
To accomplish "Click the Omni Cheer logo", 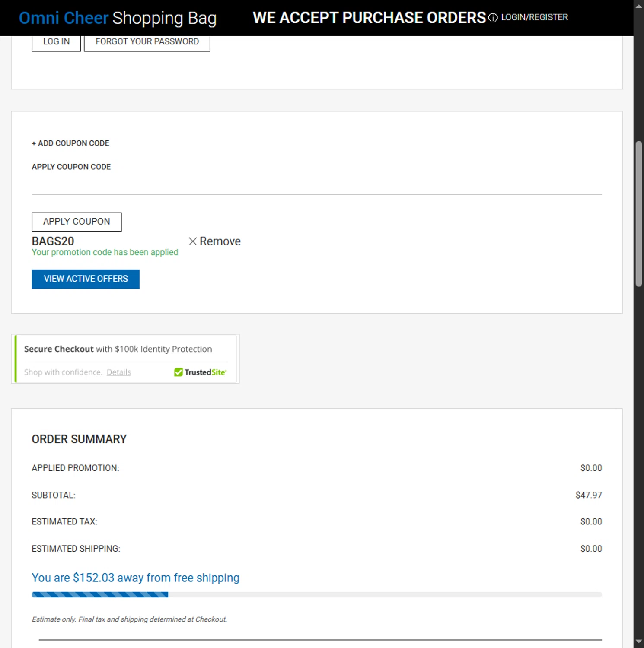I will click(64, 18).
